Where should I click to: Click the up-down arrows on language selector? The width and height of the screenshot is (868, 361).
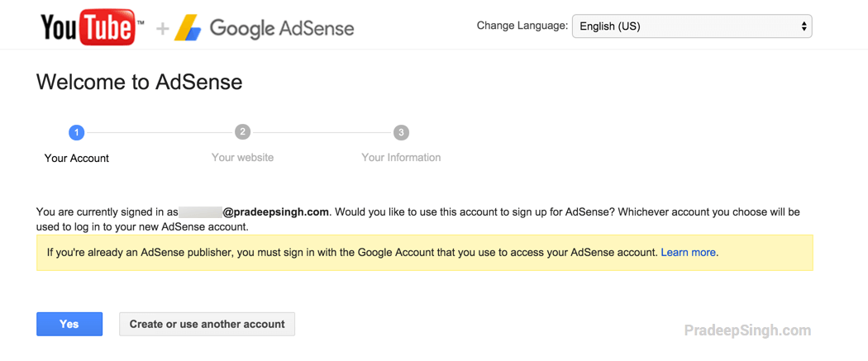coord(804,26)
